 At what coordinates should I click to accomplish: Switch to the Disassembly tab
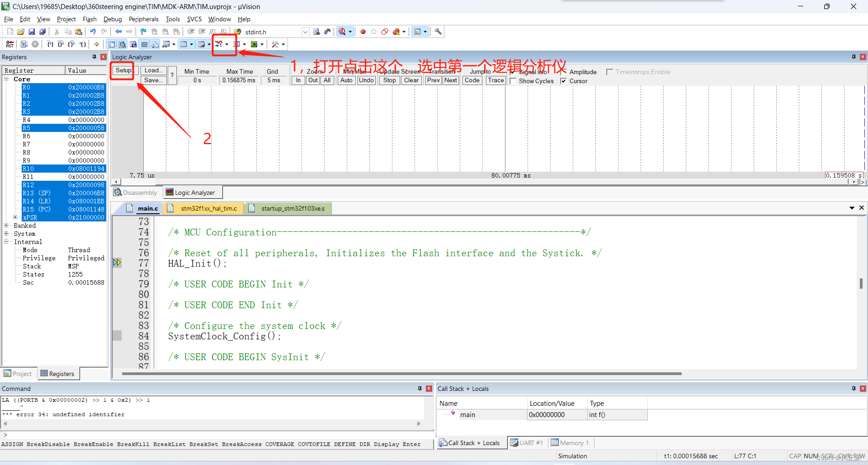136,193
